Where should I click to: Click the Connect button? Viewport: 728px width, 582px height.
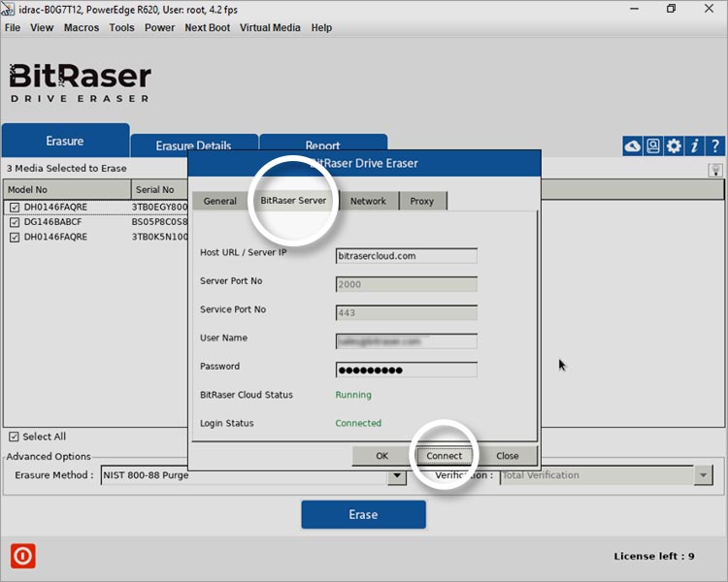(445, 456)
